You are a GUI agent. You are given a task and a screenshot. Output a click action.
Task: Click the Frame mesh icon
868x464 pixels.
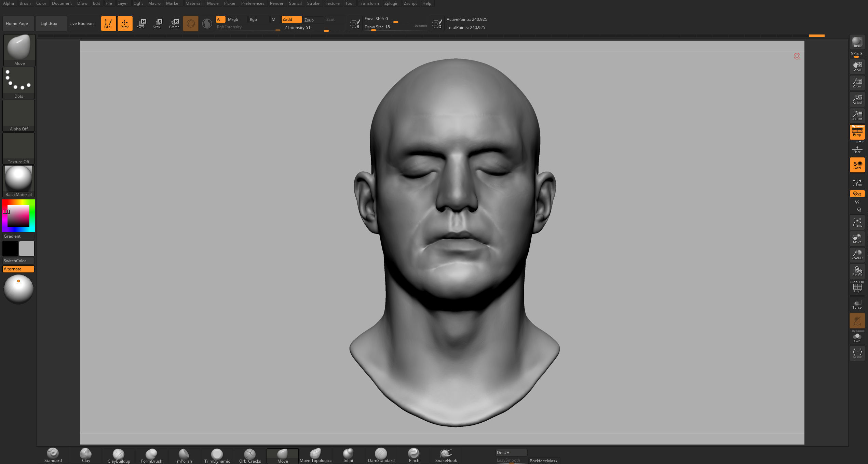857,222
